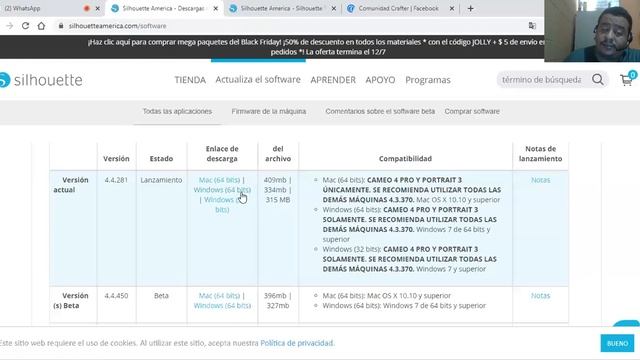Accept cookies with BUENO button
The image size is (640, 360).
click(x=617, y=343)
